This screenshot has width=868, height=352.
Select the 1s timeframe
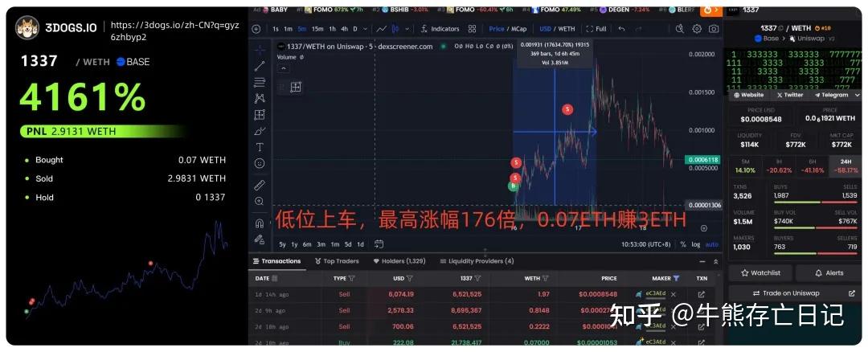point(276,29)
